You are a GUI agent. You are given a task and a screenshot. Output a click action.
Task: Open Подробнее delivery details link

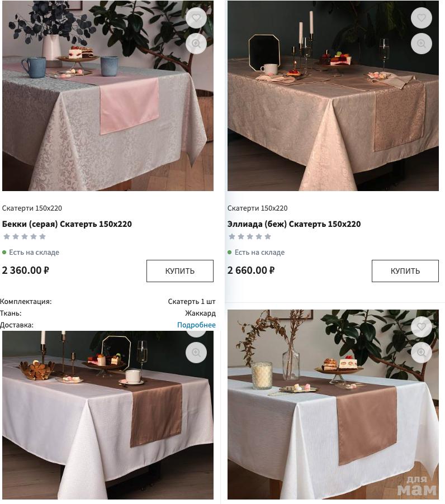tap(196, 325)
